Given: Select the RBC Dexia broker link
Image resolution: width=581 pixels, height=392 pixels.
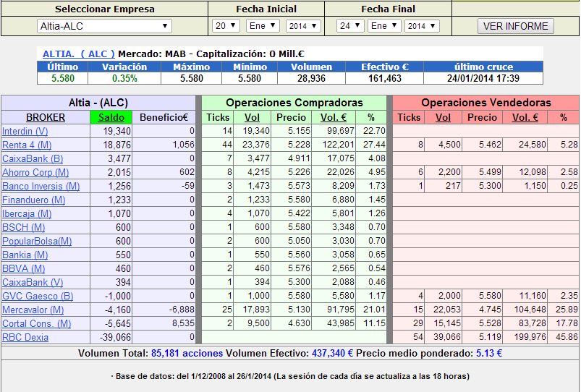Looking at the screenshot, I should 25,337.
